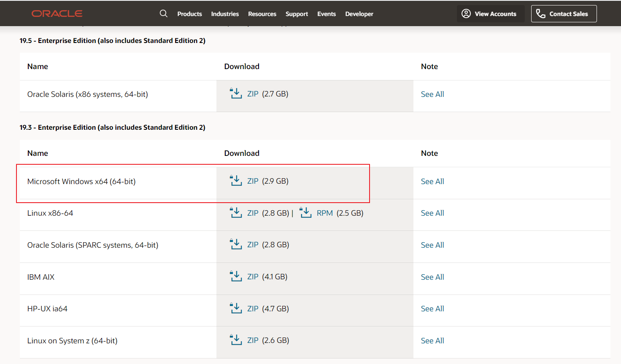
Task: Open the Products menu
Action: [189, 14]
